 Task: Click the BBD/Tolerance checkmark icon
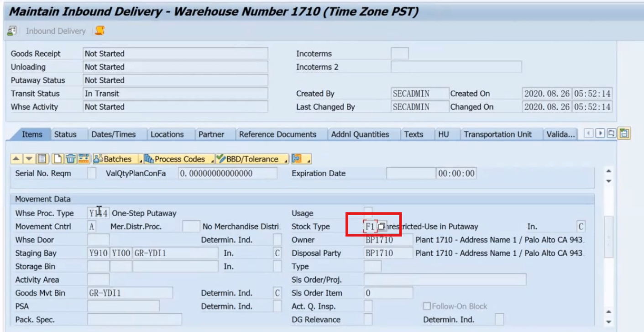221,158
